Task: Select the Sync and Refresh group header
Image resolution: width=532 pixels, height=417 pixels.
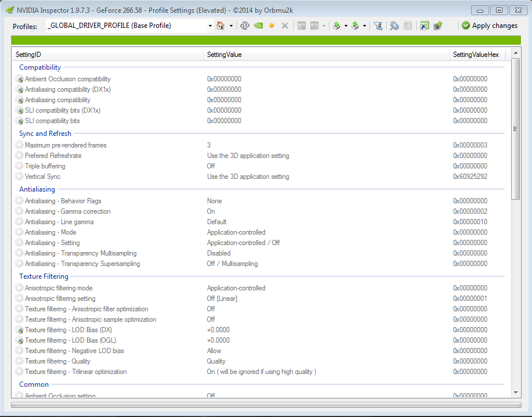Action: [45, 134]
